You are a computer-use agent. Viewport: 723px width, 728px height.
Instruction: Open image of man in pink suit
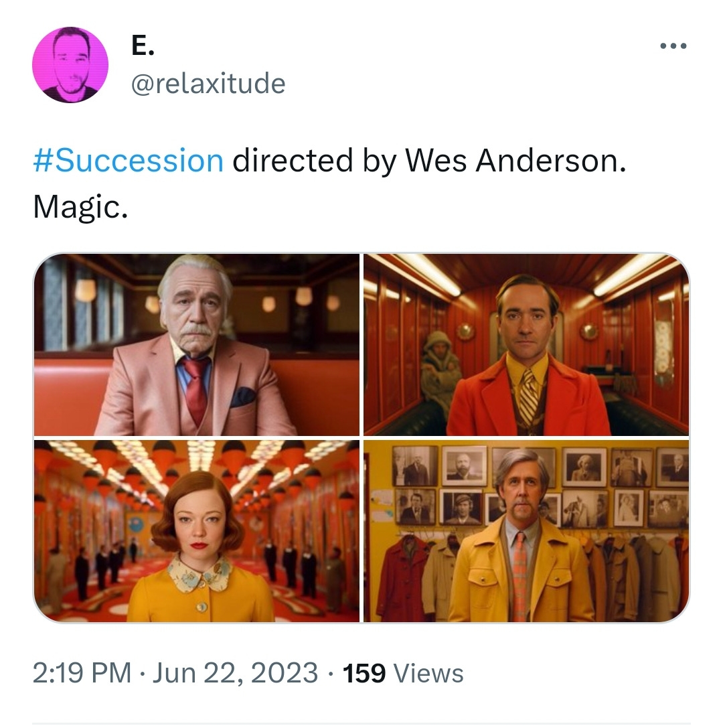coord(197,345)
